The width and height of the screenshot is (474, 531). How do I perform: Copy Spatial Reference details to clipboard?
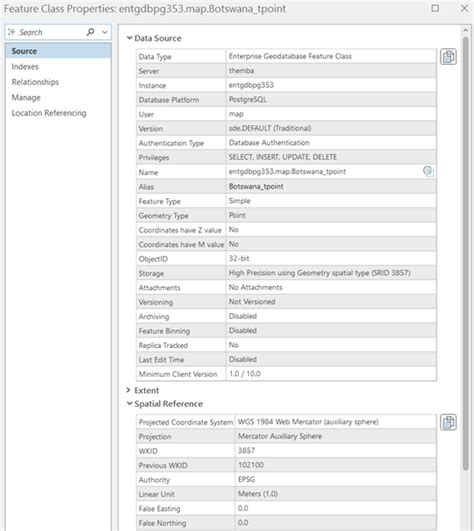click(448, 422)
